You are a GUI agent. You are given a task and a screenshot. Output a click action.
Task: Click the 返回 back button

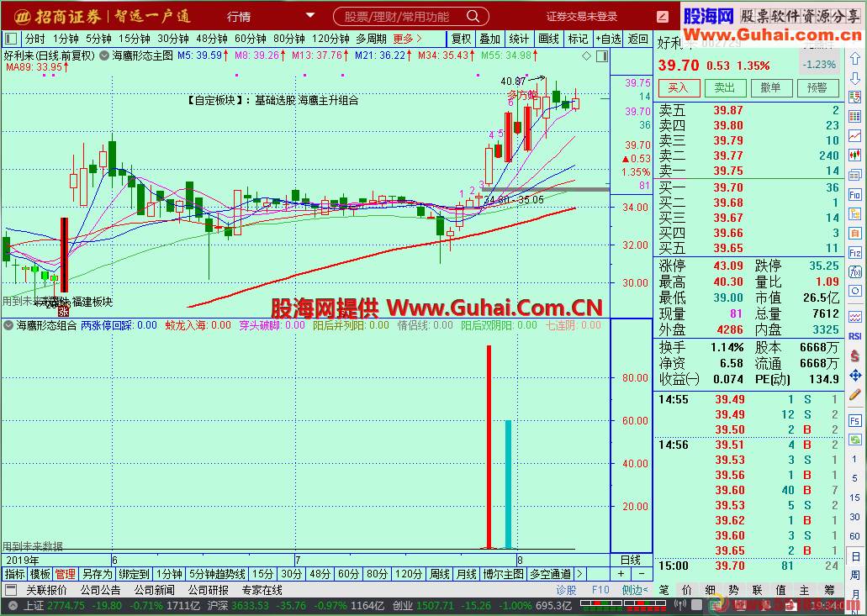click(638, 39)
